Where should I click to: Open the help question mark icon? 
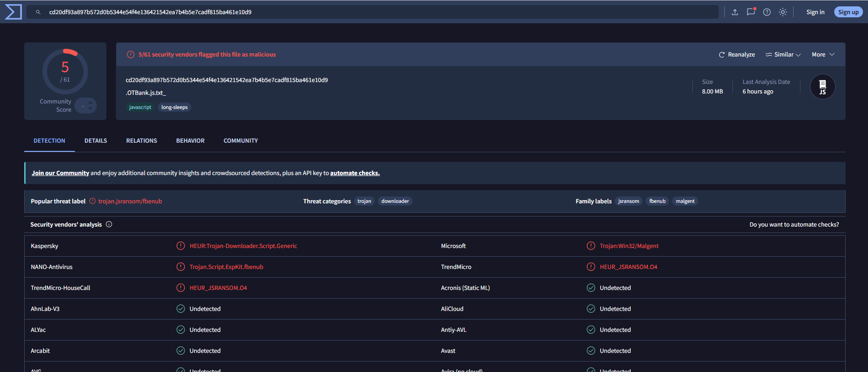[767, 12]
